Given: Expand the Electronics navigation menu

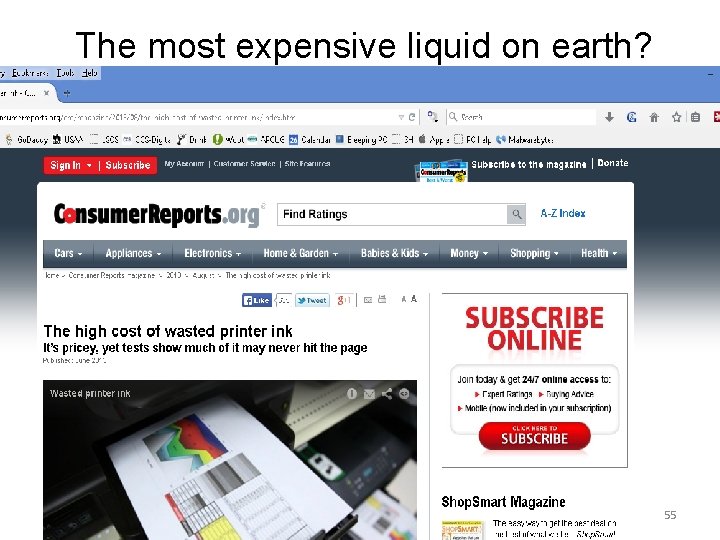Looking at the screenshot, I should (213, 253).
